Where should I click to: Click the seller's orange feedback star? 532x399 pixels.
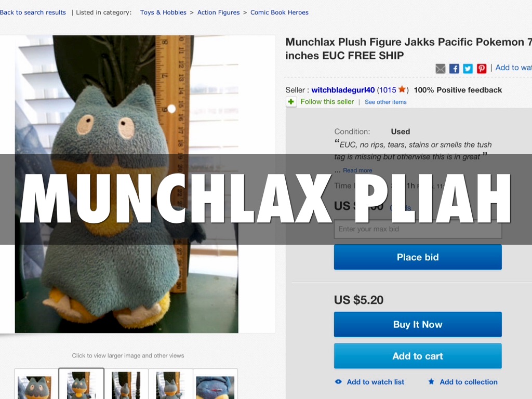402,89
